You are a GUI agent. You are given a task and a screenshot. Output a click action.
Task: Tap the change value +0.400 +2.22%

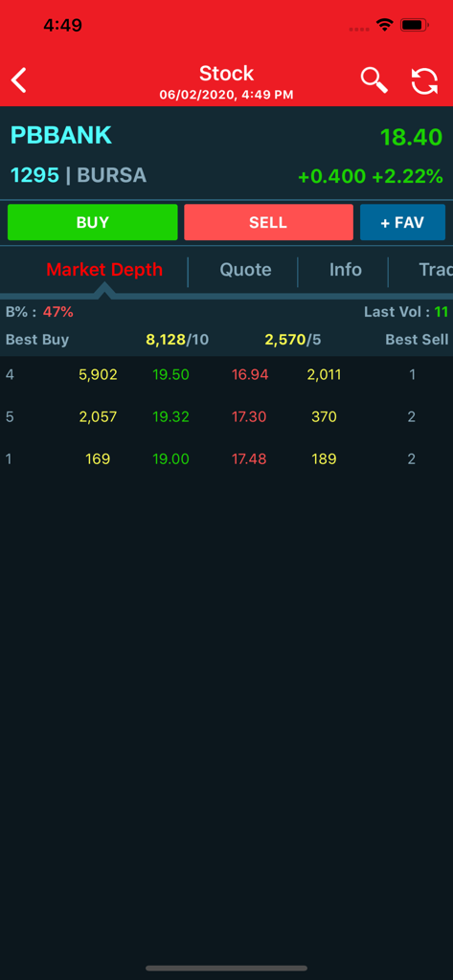371,176
